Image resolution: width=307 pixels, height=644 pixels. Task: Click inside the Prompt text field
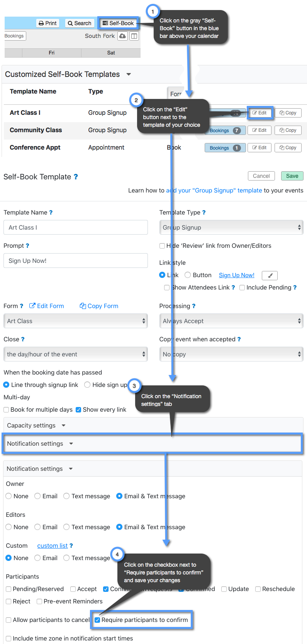[x=75, y=261]
